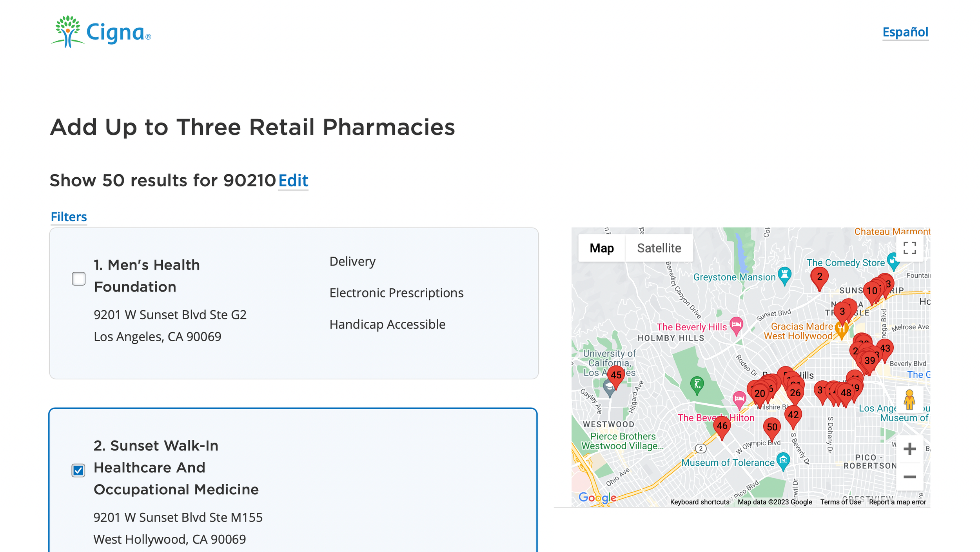The width and height of the screenshot is (980, 552).
Task: Click the Street View pegman icon
Action: [909, 400]
